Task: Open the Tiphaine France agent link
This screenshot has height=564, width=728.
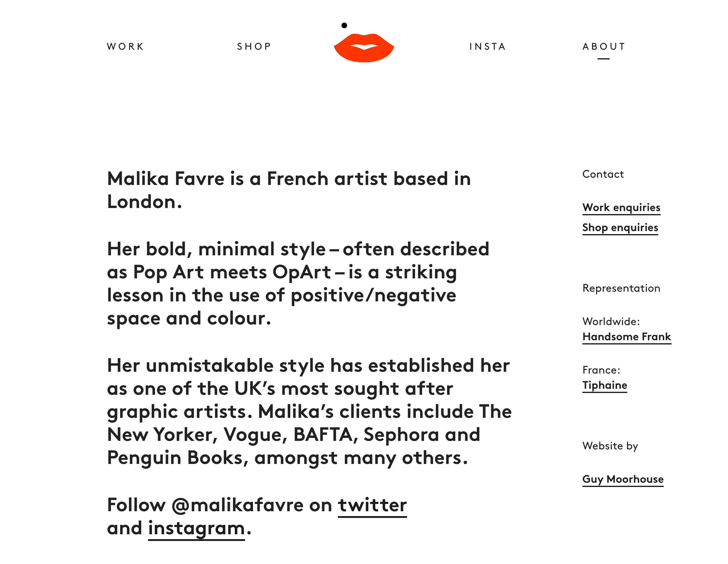Action: [605, 385]
